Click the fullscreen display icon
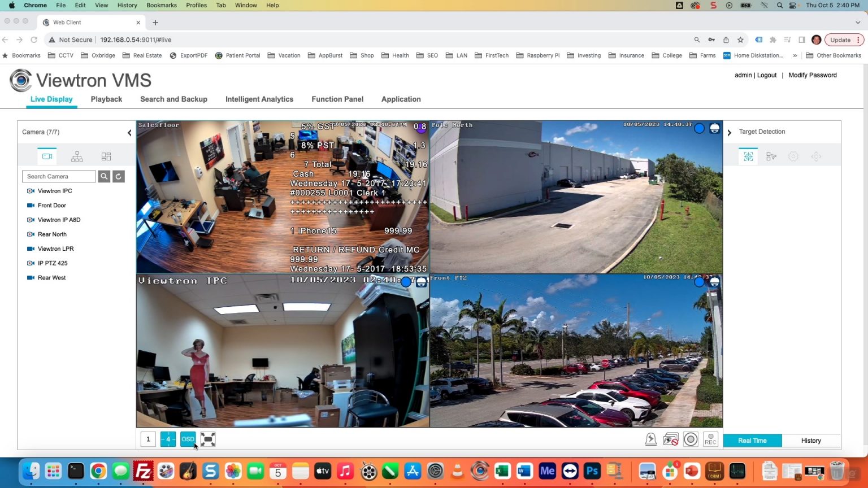Viewport: 868px width, 488px height. point(207,439)
